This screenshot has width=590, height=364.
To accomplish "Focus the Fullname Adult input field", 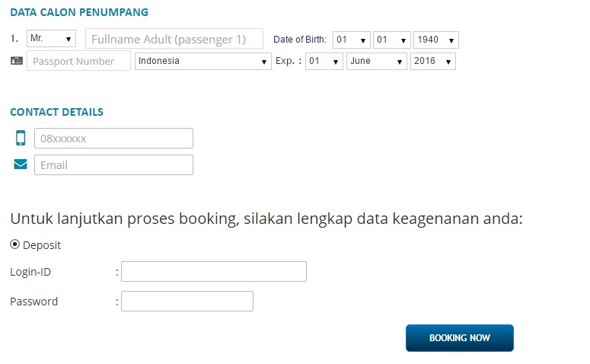I will [174, 39].
